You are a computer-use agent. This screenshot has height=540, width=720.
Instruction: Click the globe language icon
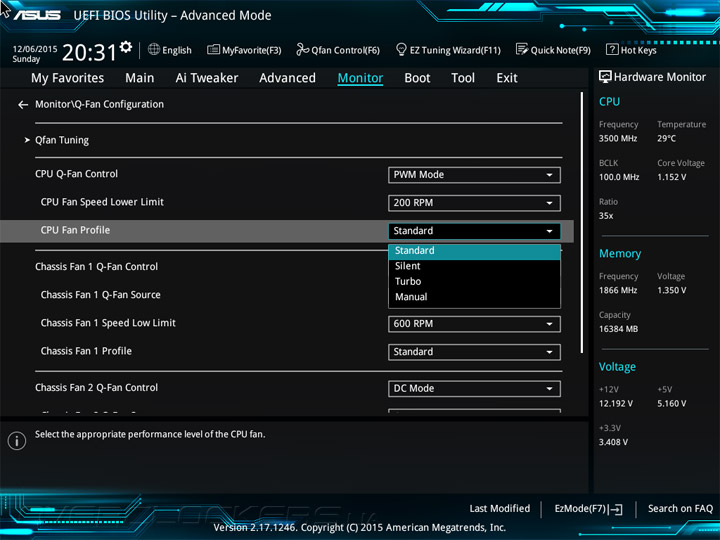pyautogui.click(x=154, y=50)
